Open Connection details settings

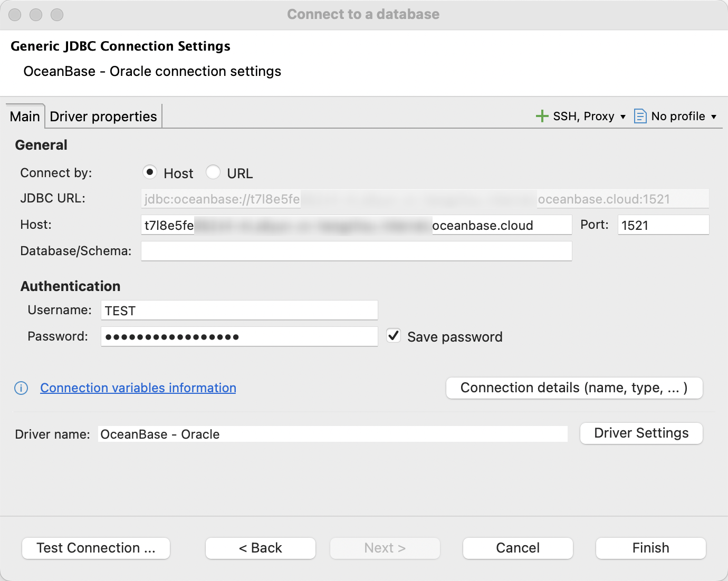point(574,388)
